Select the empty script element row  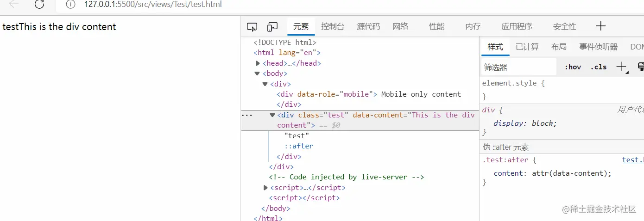pos(304,198)
